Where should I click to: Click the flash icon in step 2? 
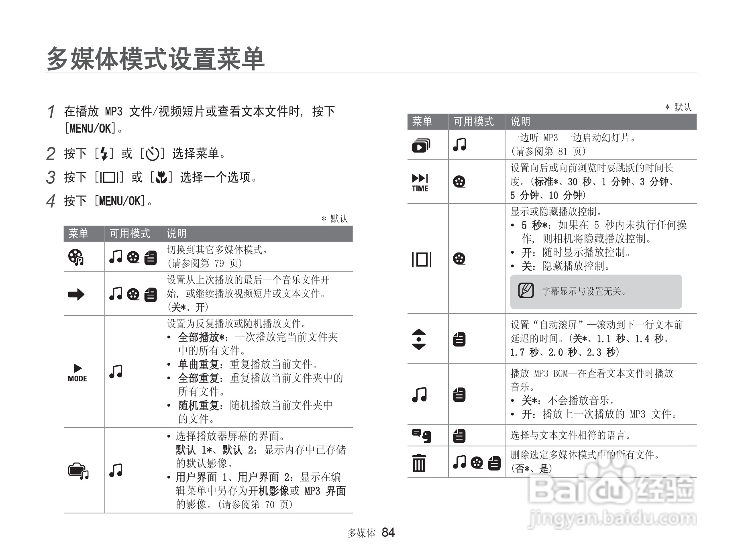104,154
